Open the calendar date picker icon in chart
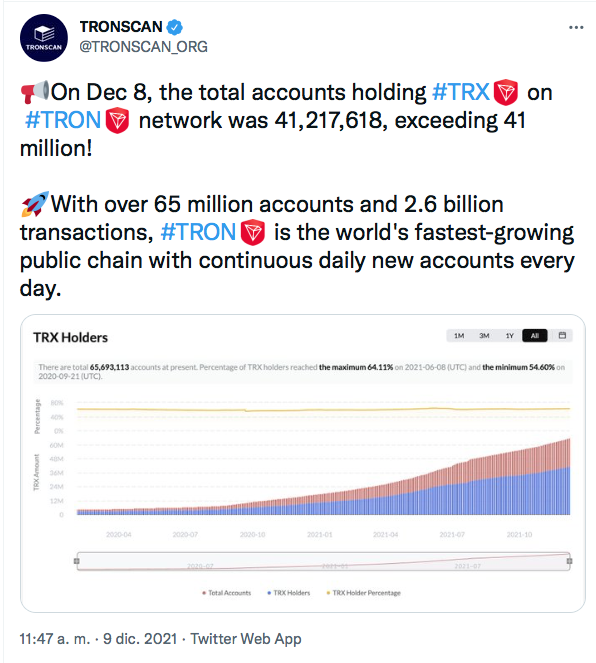Viewport: 596px width, 663px height. 562,335
